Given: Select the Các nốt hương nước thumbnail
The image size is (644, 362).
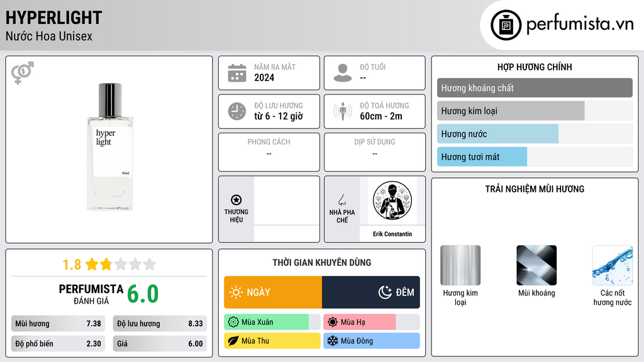Looking at the screenshot, I should pos(613,265).
